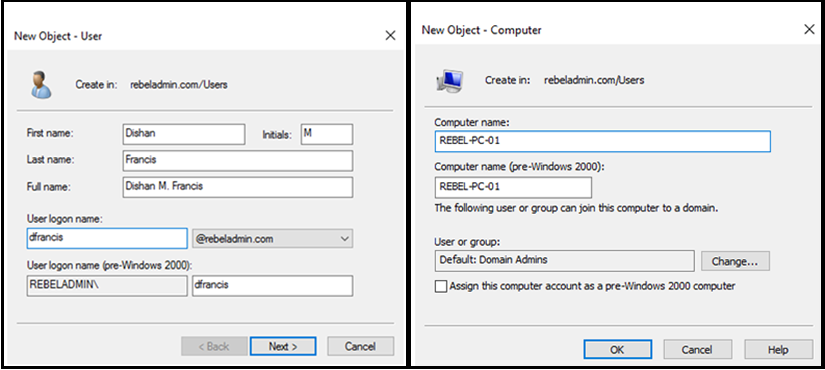825x370 pixels.
Task: Click rebeladmin.com/Users text in User dialog
Action: point(179,84)
